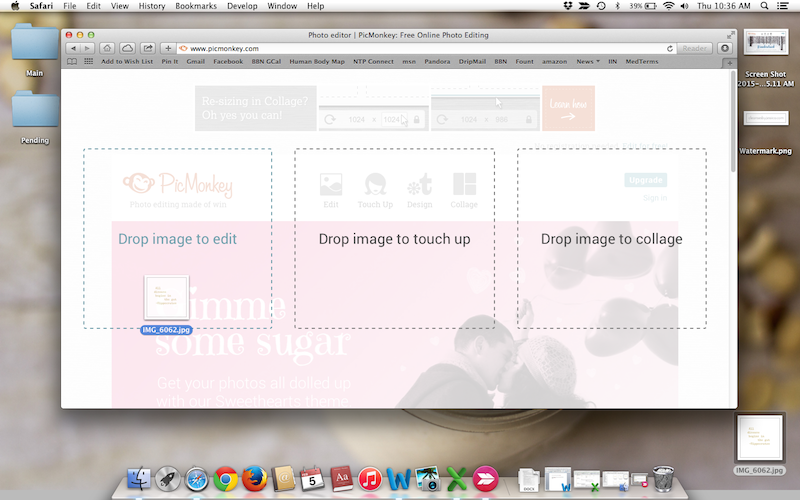Open Finder from the Dock
The width and height of the screenshot is (800, 500).
click(138, 479)
